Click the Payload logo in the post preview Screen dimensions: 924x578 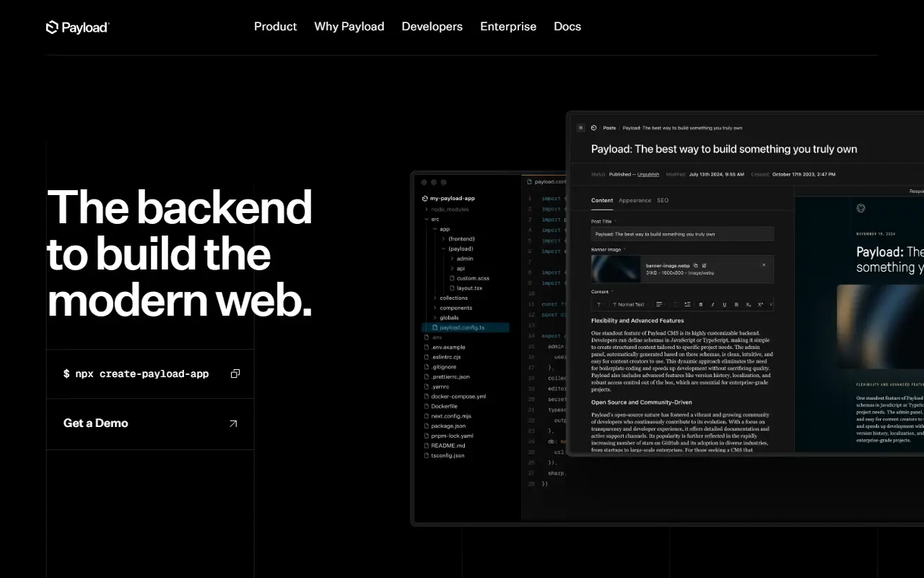[x=860, y=208]
